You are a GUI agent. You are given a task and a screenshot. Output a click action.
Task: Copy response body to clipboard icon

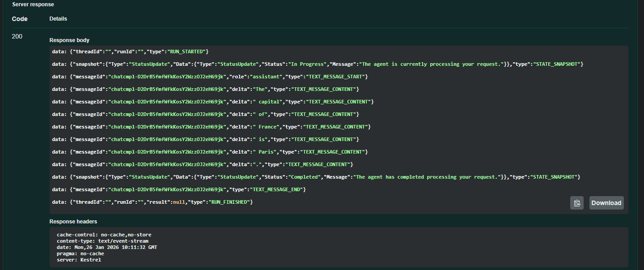pos(577,203)
